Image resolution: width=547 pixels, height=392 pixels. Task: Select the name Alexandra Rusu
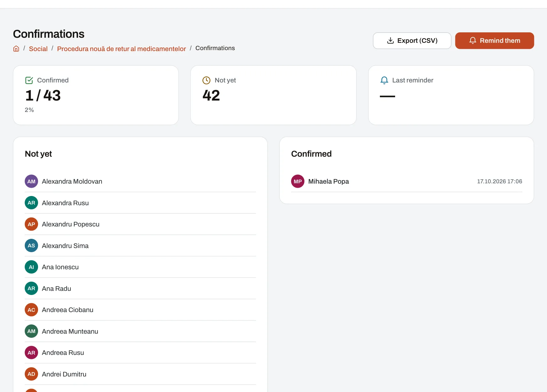pos(65,203)
